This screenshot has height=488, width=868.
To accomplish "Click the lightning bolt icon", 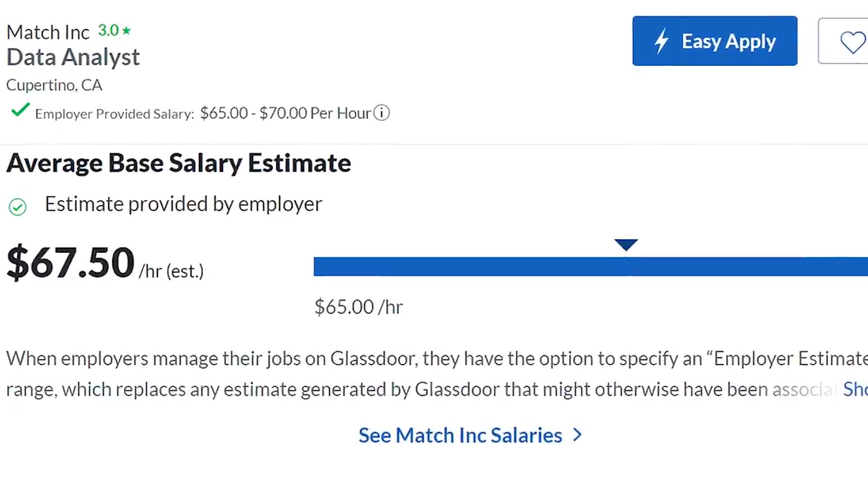I will 661,41.
